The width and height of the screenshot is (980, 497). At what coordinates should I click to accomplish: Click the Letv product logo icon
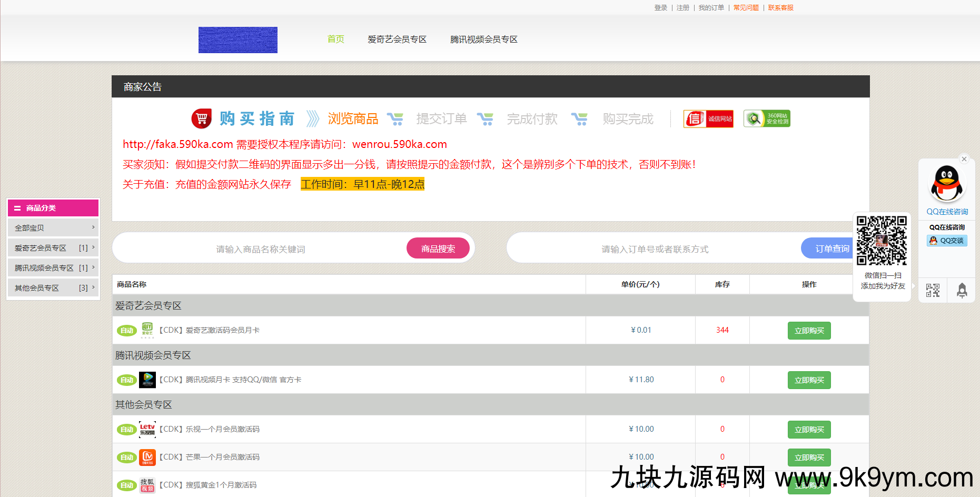click(147, 429)
